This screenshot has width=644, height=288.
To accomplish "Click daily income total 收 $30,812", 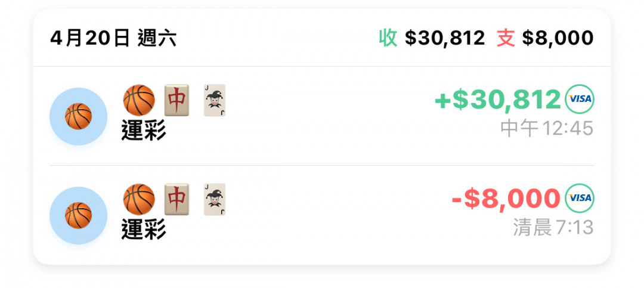I will 432,38.
